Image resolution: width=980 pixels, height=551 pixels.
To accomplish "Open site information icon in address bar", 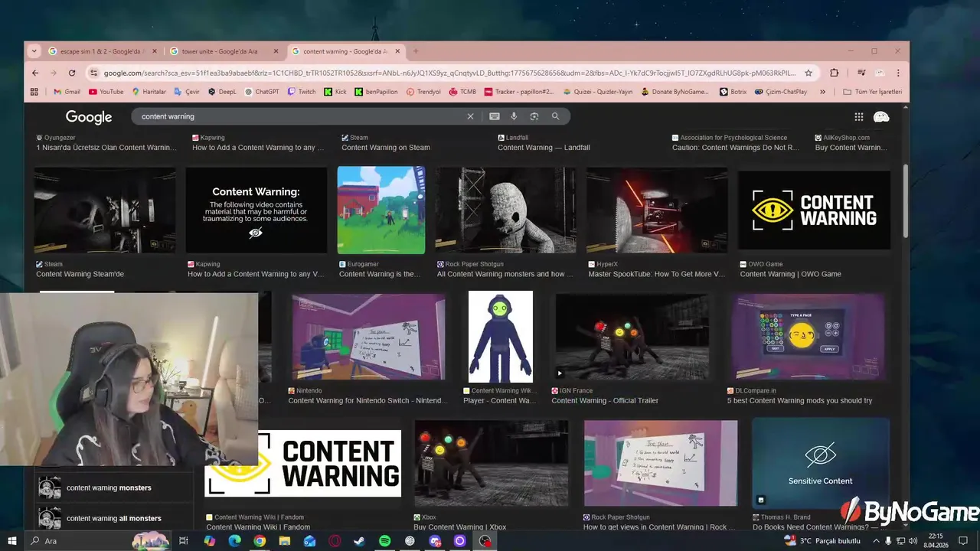I will coord(93,73).
